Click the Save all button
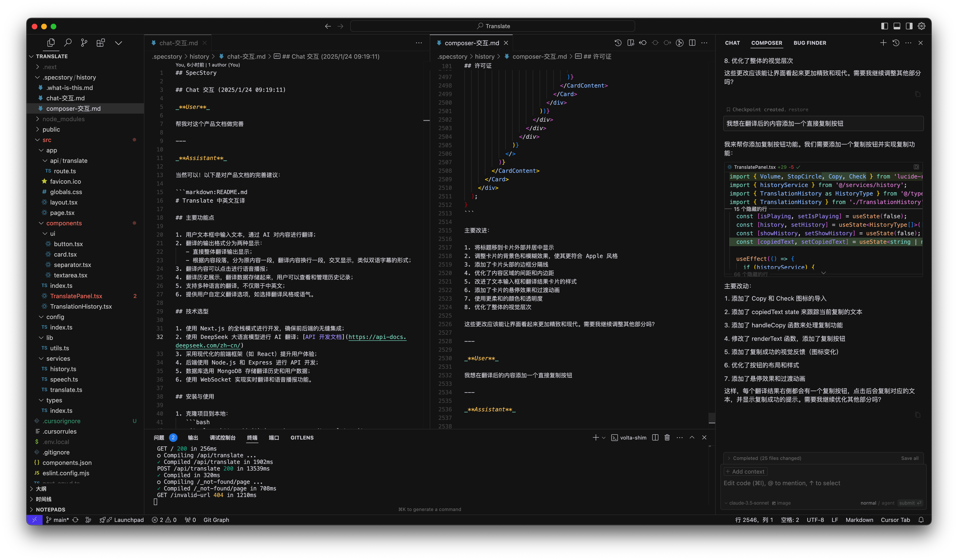 pos(909,458)
